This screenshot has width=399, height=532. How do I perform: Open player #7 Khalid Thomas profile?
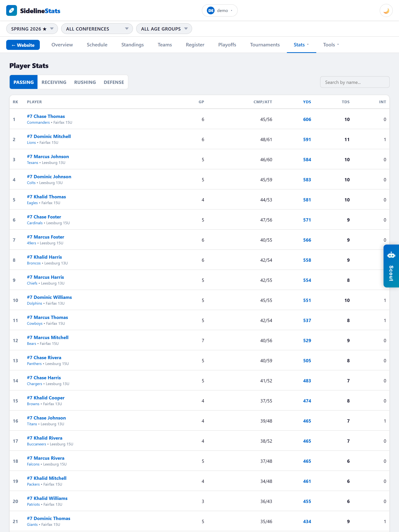pos(46,197)
